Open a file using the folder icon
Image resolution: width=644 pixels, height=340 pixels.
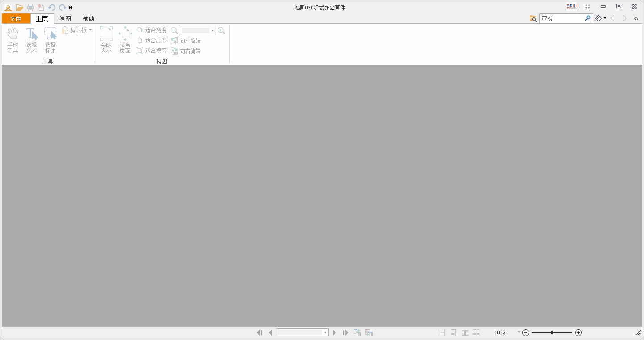(x=19, y=7)
